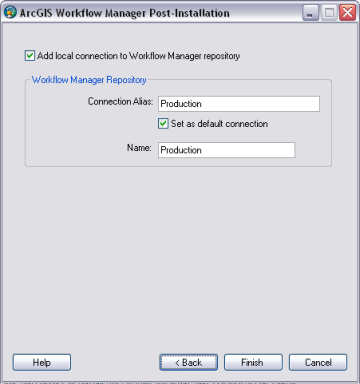Select the Workflow Manager Repository group label
Screen dimensions: 360x384
[x=89, y=80]
